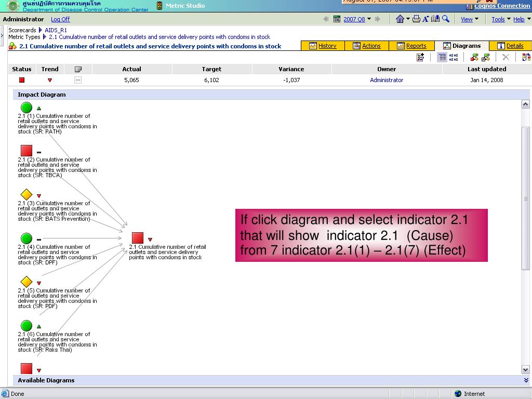This screenshot has height=399, width=532.
Task: Open the calendar period icon
Action: click(x=337, y=19)
